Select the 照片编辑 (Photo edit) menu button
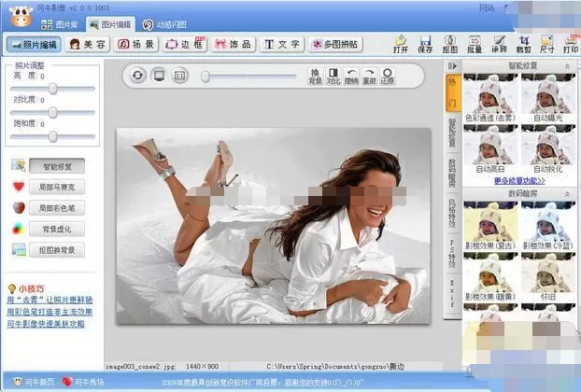The height and width of the screenshot is (392, 581). [x=34, y=45]
